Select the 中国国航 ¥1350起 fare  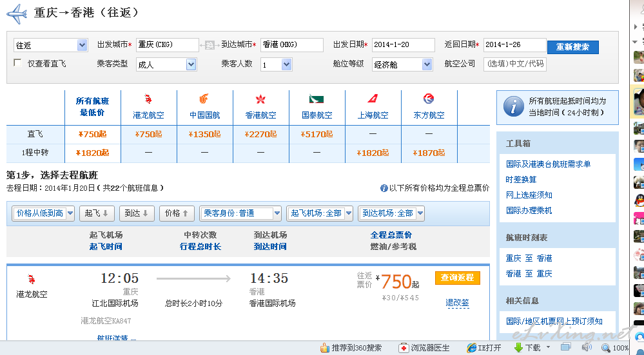(x=204, y=134)
